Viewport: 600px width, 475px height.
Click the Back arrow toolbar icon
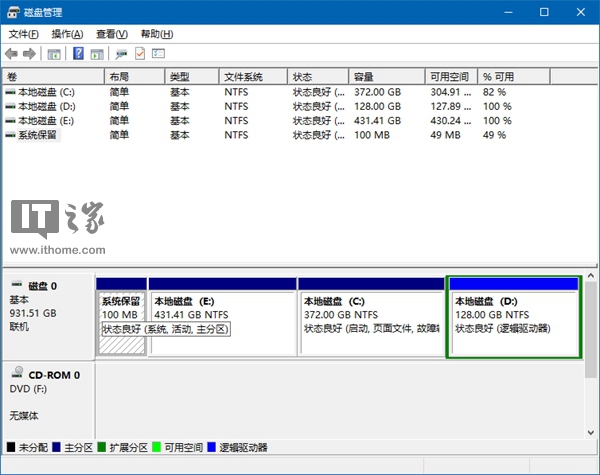pos(11,53)
